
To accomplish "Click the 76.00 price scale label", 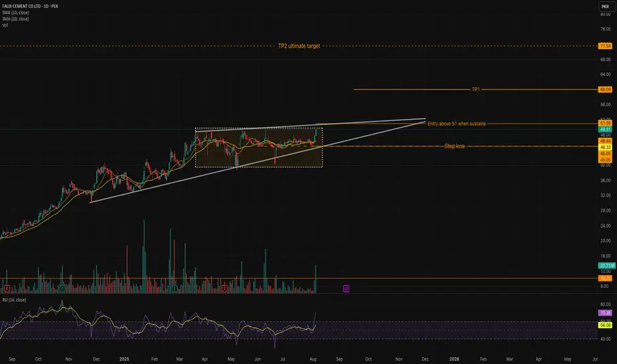I will point(605,28).
